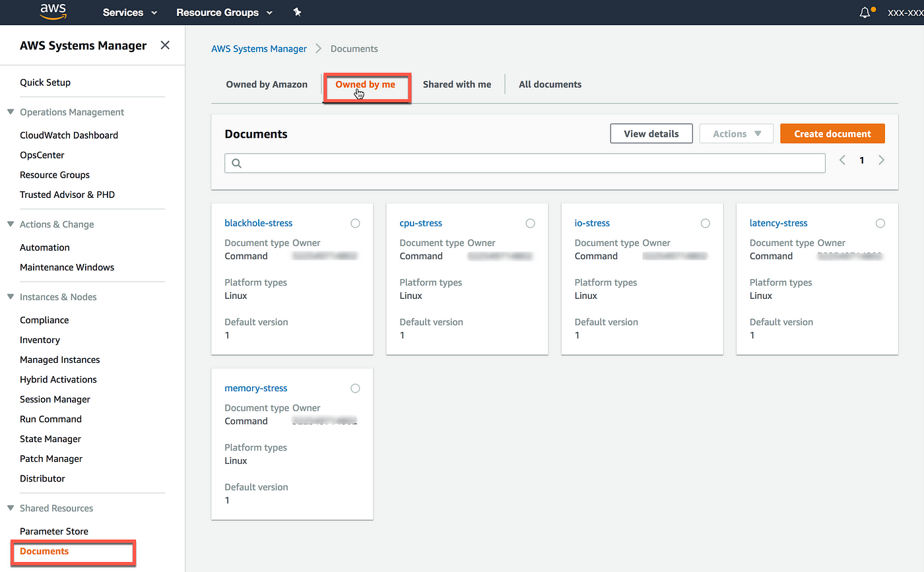Image resolution: width=924 pixels, height=572 pixels.
Task: Open AWS Systems Manager breadcrumb link
Action: (x=259, y=49)
